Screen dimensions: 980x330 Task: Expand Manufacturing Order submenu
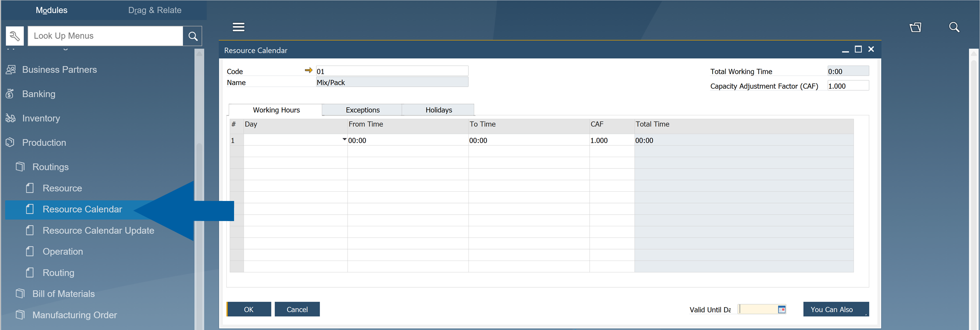coord(75,315)
